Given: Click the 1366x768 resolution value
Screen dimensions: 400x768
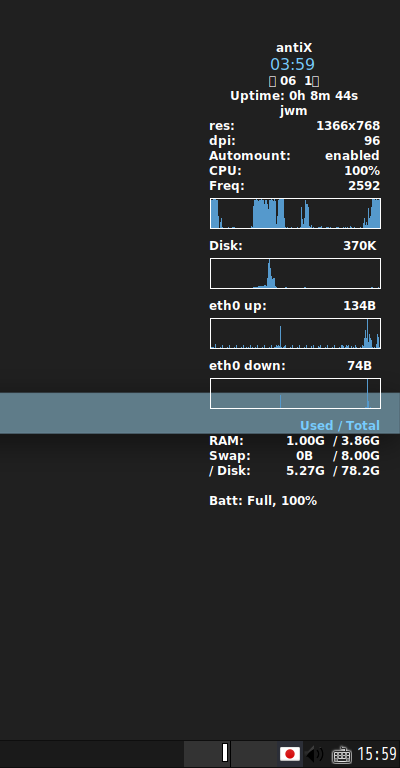Looking at the screenshot, I should pyautogui.click(x=348, y=126).
